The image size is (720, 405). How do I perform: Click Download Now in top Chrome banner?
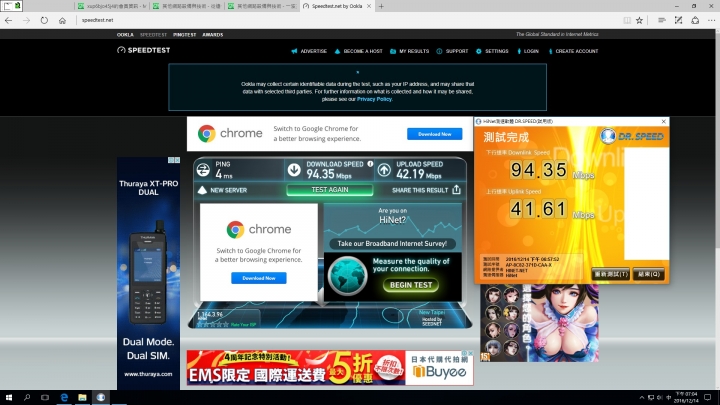point(434,134)
